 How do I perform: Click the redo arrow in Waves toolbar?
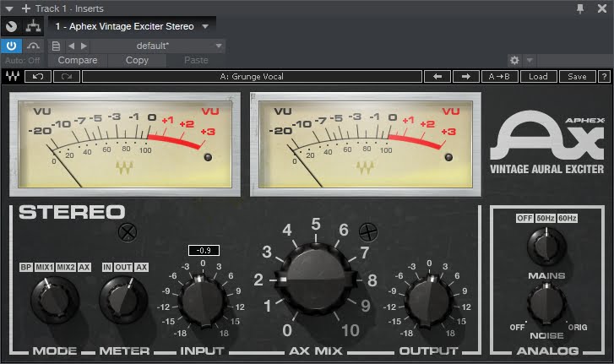point(65,76)
